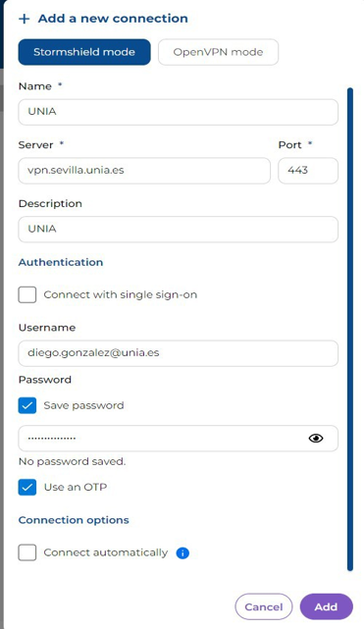Tick the Connect automatically checkbox
Screen dimensions: 364x629
click(27, 552)
